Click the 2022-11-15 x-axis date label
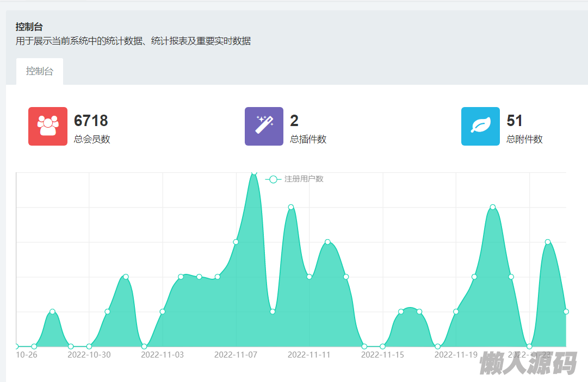The width and height of the screenshot is (588, 382). tap(382, 355)
